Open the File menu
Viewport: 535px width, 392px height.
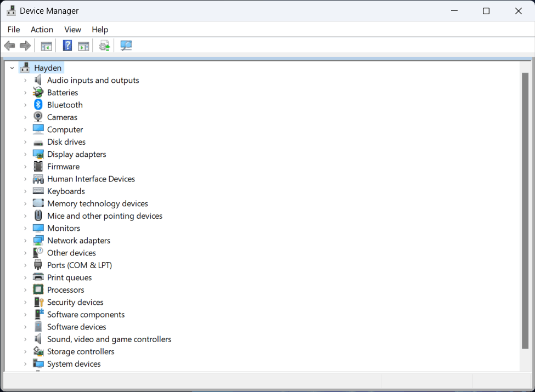tap(13, 30)
